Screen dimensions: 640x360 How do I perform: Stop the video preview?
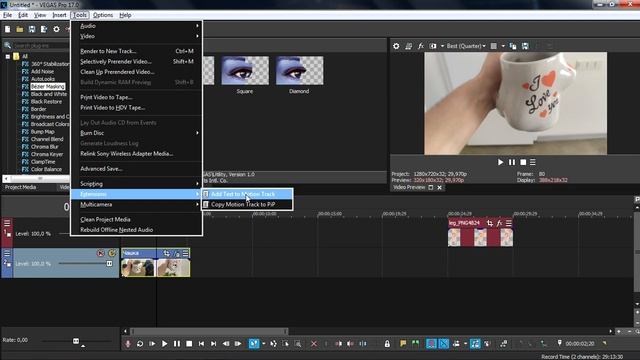(523, 162)
